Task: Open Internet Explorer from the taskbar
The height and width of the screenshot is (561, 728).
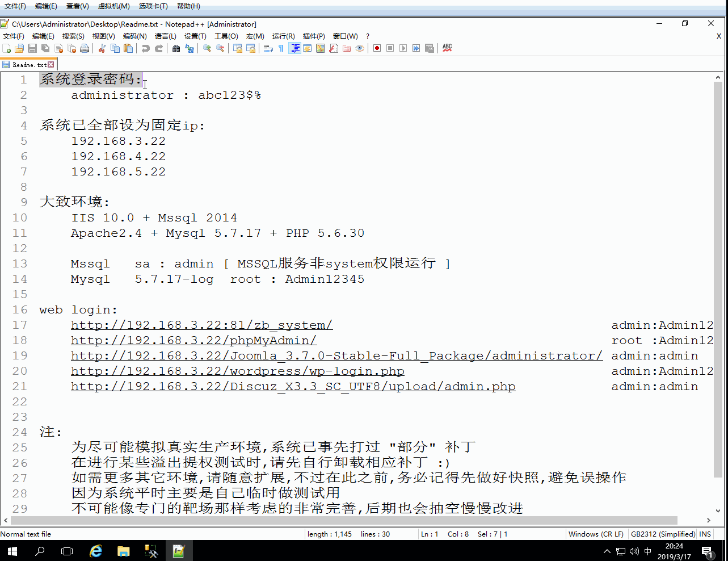Action: pos(96,551)
